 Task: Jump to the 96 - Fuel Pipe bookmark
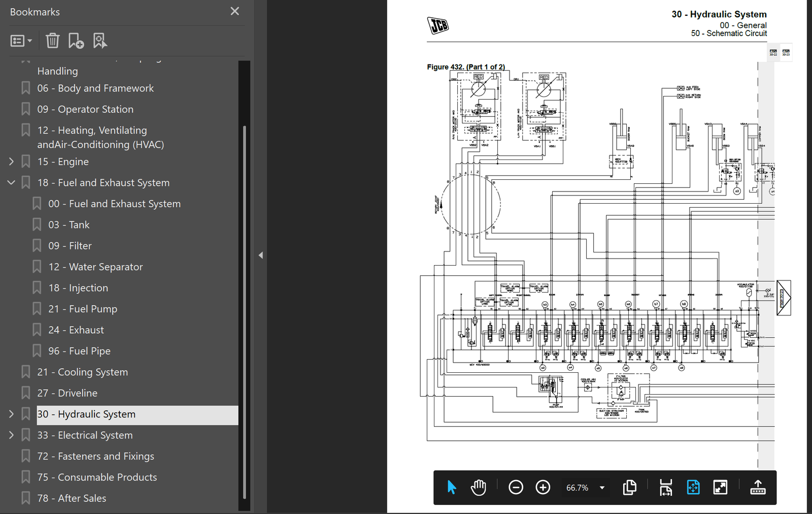click(79, 351)
